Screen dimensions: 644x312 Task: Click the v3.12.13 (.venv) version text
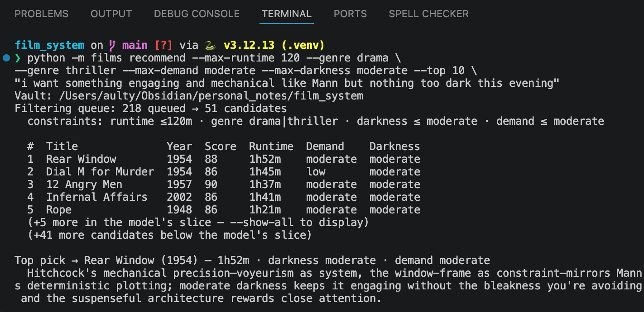[x=274, y=45]
